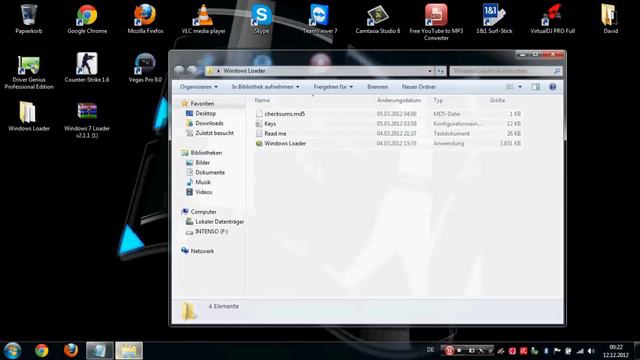Select Netzwerk in navigation pane
This screenshot has height=360, width=640.
[x=202, y=251]
